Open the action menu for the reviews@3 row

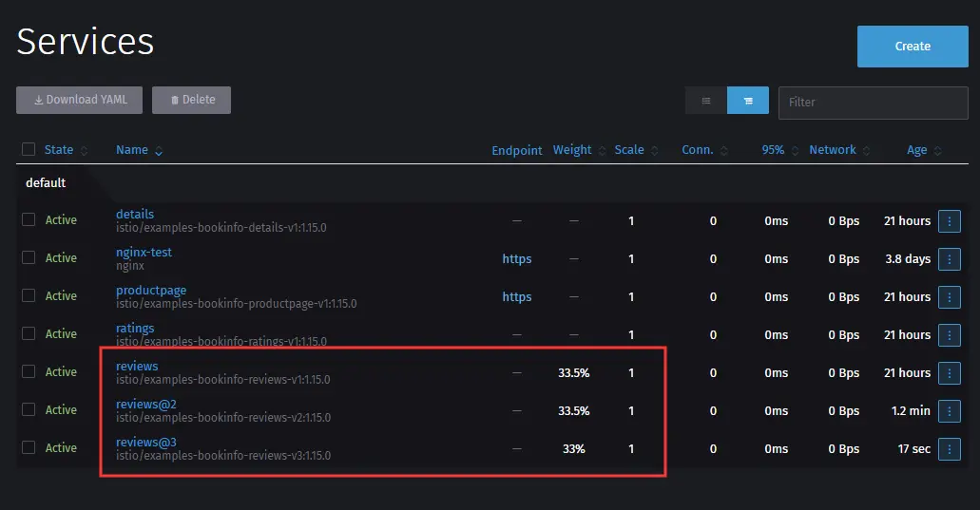click(949, 449)
